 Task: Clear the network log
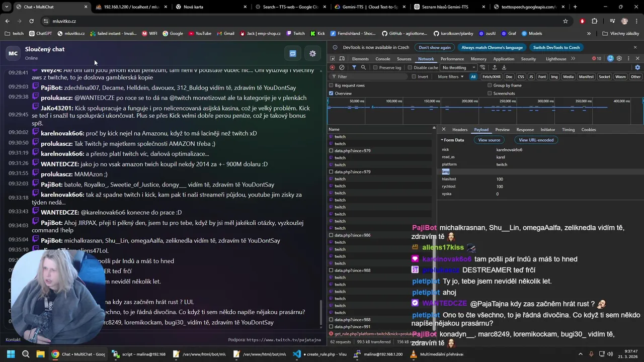click(342, 67)
